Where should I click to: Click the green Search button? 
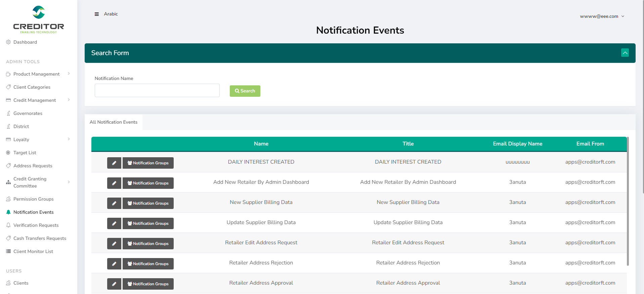coord(245,91)
